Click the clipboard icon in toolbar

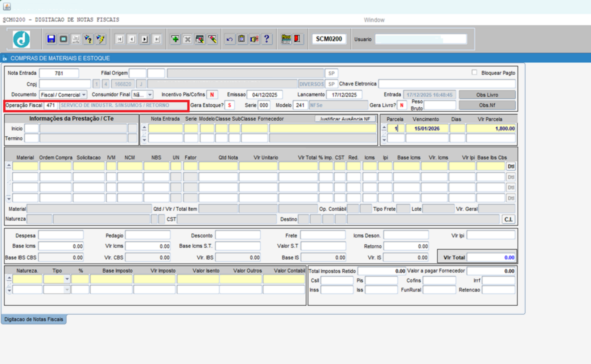click(242, 39)
